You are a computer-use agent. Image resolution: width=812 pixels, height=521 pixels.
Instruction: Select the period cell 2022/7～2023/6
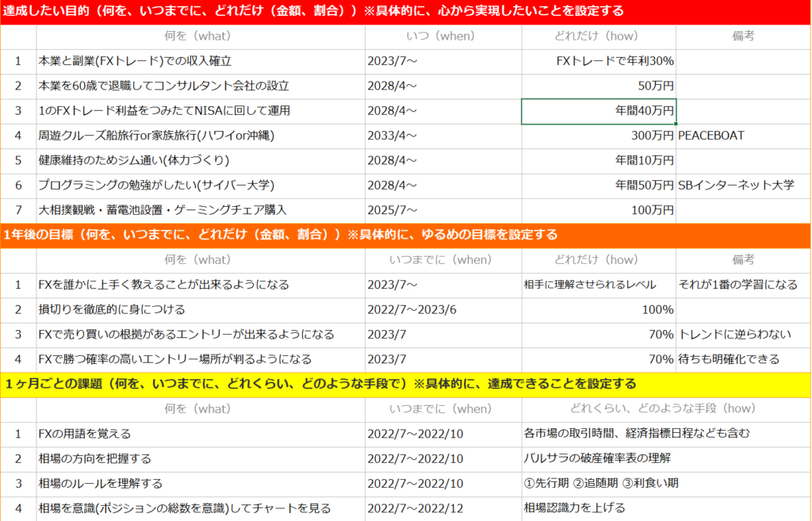(x=442, y=309)
